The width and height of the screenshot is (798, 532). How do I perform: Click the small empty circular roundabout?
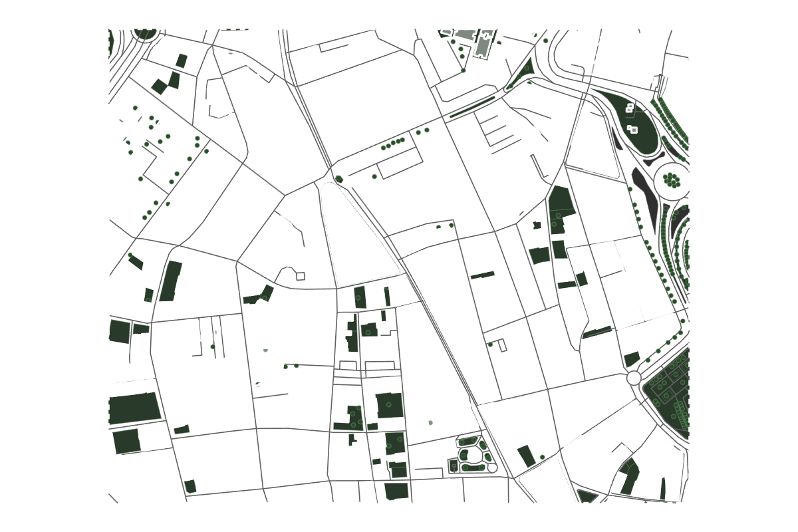tap(634, 378)
